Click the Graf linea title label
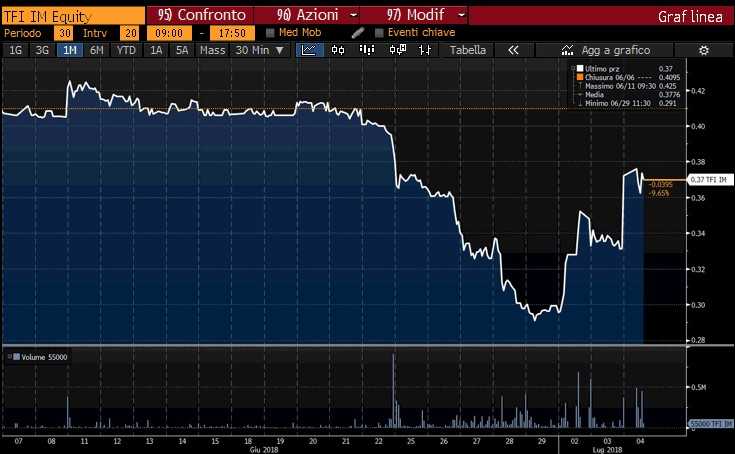This screenshot has width=735, height=454. pyautogui.click(x=690, y=17)
